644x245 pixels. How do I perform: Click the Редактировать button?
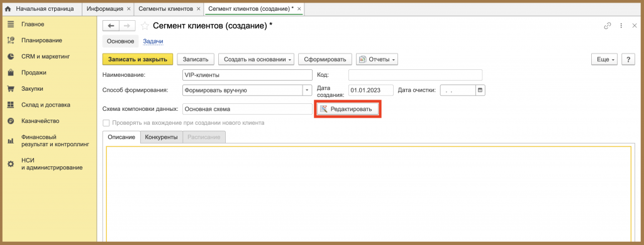pos(348,110)
